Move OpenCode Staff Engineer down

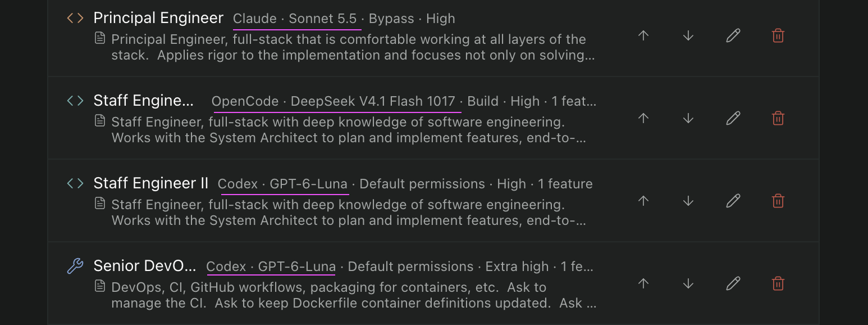click(x=688, y=118)
